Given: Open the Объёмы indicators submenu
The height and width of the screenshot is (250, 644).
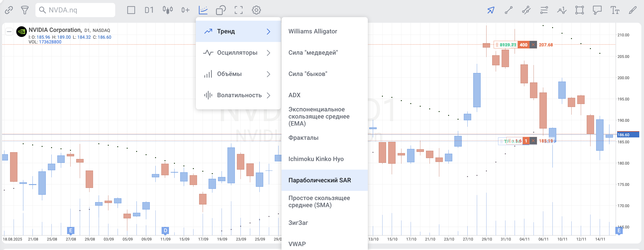Looking at the screenshot, I should coord(238,74).
